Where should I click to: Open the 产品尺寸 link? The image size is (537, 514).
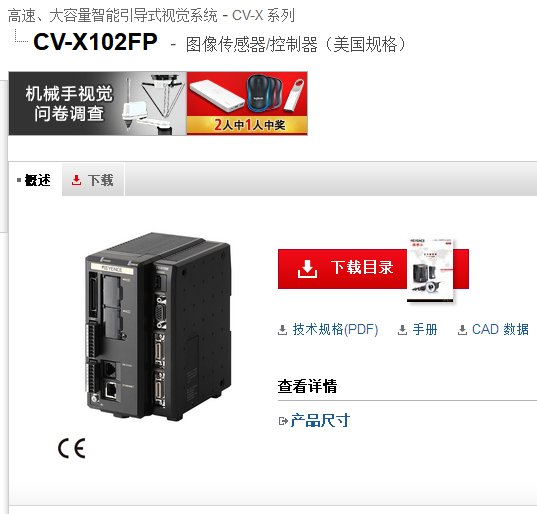(320, 421)
